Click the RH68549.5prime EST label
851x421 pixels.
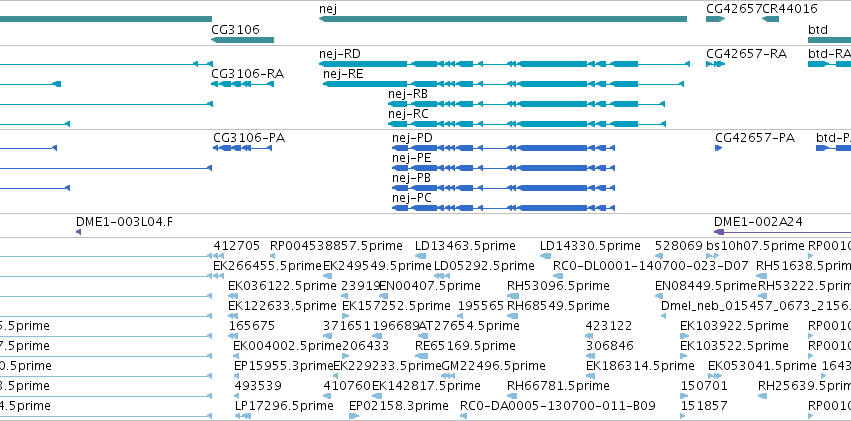(x=558, y=305)
